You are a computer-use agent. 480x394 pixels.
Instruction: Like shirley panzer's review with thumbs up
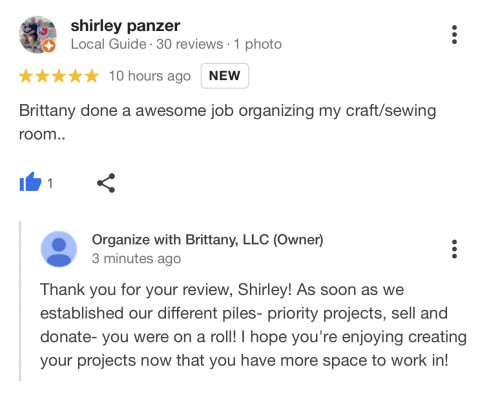[x=30, y=182]
